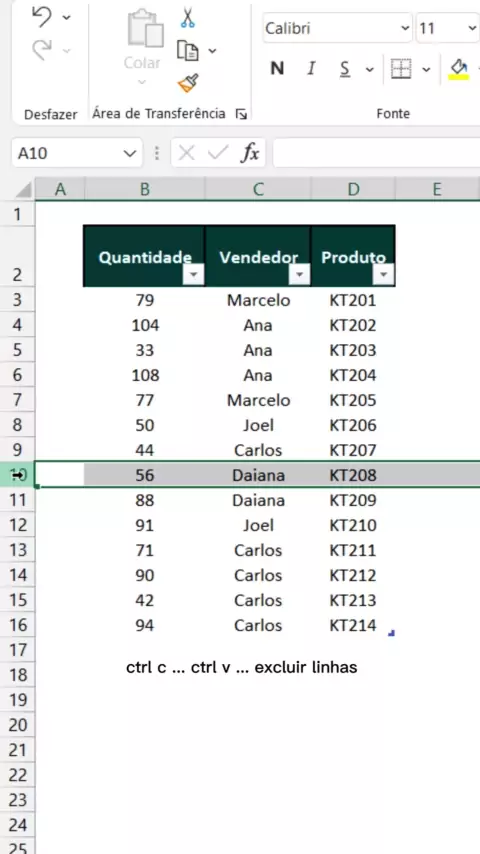
Task: Click the Copy icon
Action: pyautogui.click(x=188, y=51)
